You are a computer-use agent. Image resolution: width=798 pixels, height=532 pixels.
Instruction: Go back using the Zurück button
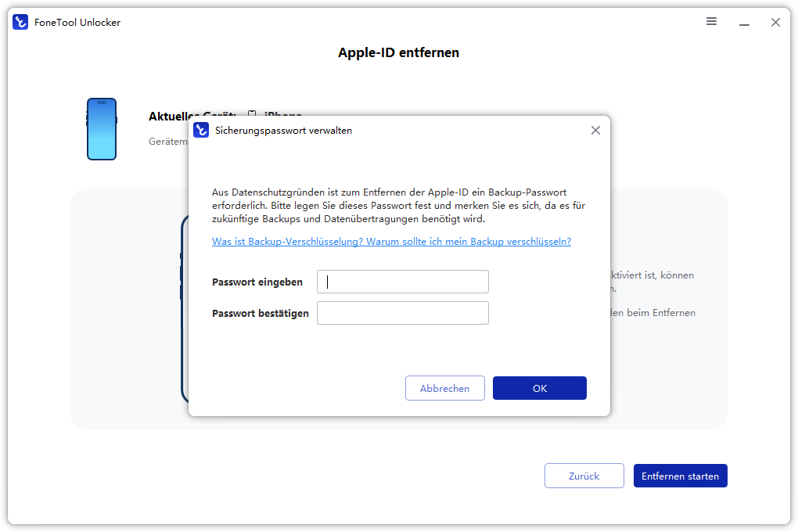click(584, 476)
